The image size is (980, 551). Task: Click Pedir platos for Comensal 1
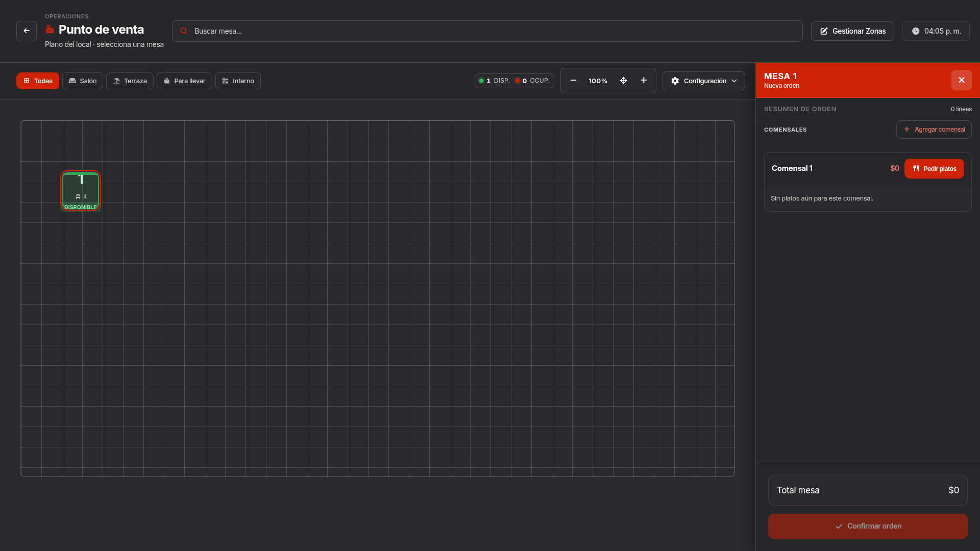934,169
